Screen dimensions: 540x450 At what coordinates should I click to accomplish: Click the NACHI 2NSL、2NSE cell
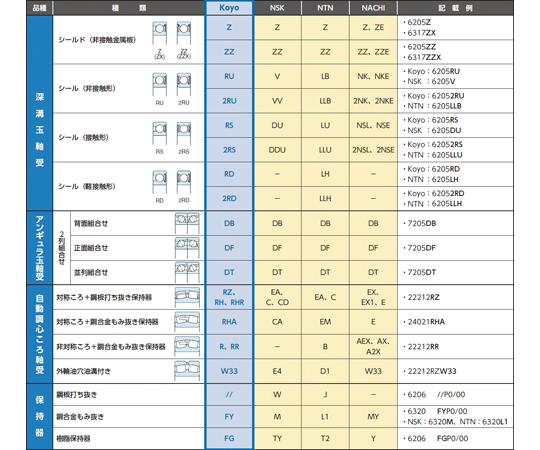pos(373,150)
